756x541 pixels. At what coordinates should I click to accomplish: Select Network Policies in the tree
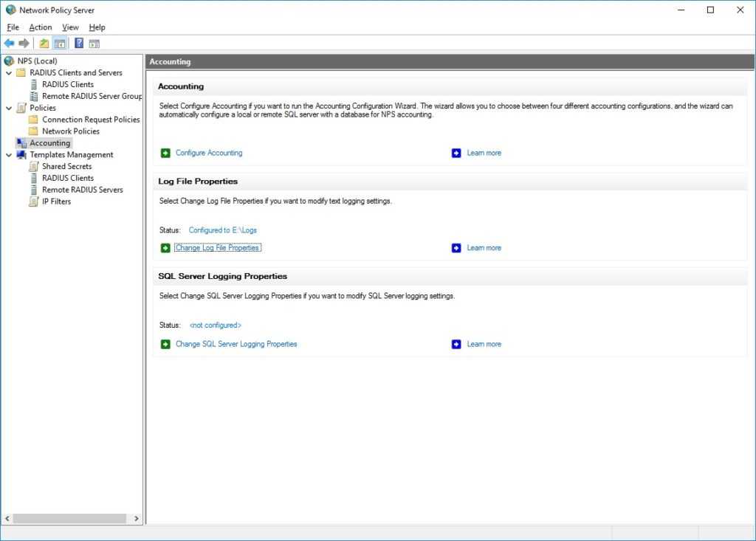(70, 131)
